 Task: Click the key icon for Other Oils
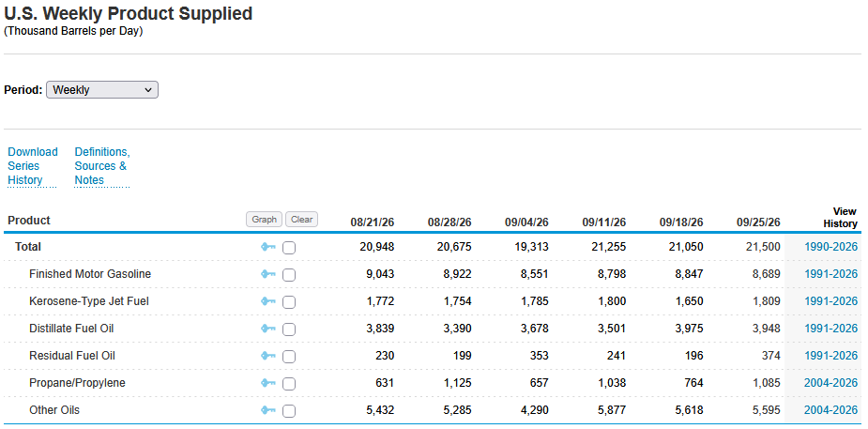(268, 410)
